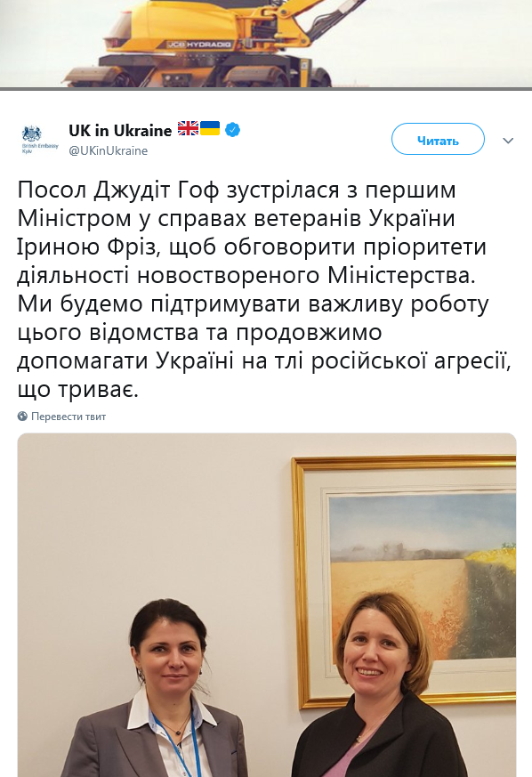
Task: Visit the @UKinUkraine handle link
Action: pyautogui.click(x=108, y=150)
